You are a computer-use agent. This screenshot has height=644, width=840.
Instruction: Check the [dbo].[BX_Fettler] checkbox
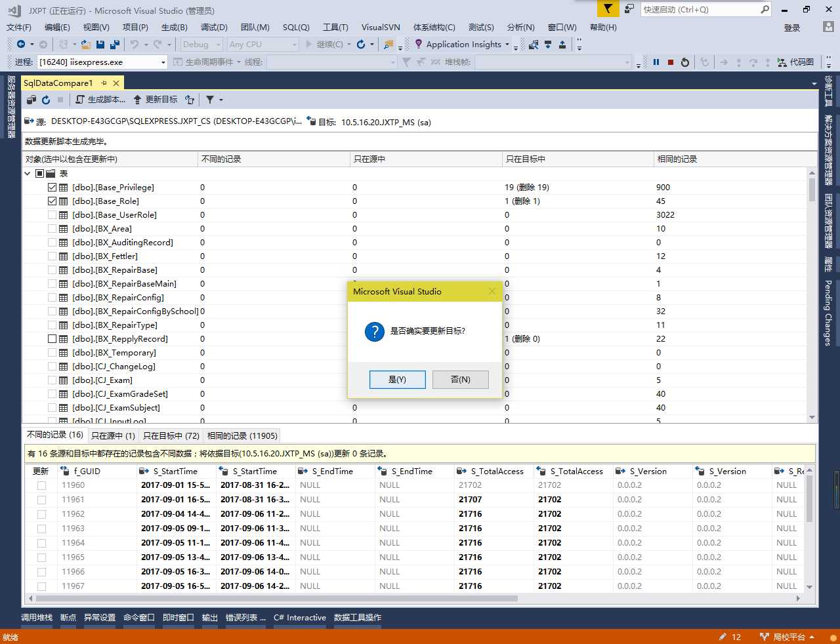(52, 256)
